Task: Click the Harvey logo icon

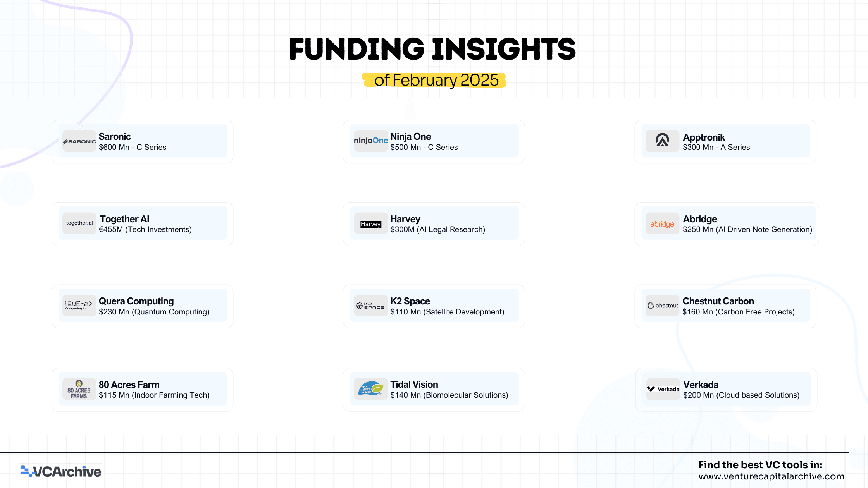Action: point(371,224)
